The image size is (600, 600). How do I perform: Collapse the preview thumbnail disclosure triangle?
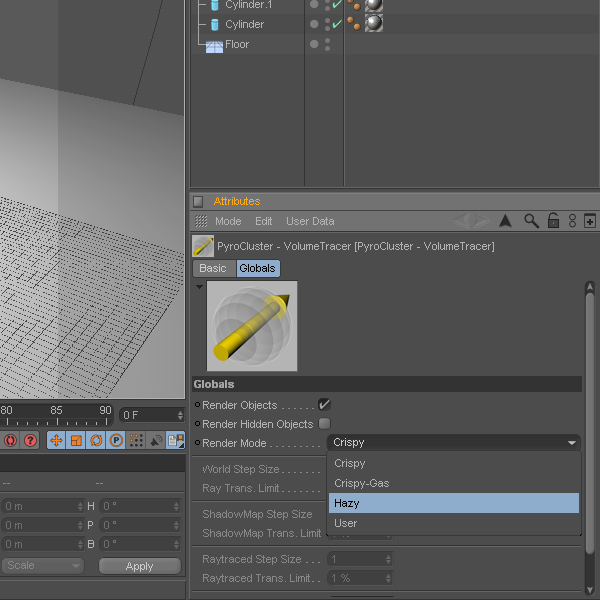[199, 286]
